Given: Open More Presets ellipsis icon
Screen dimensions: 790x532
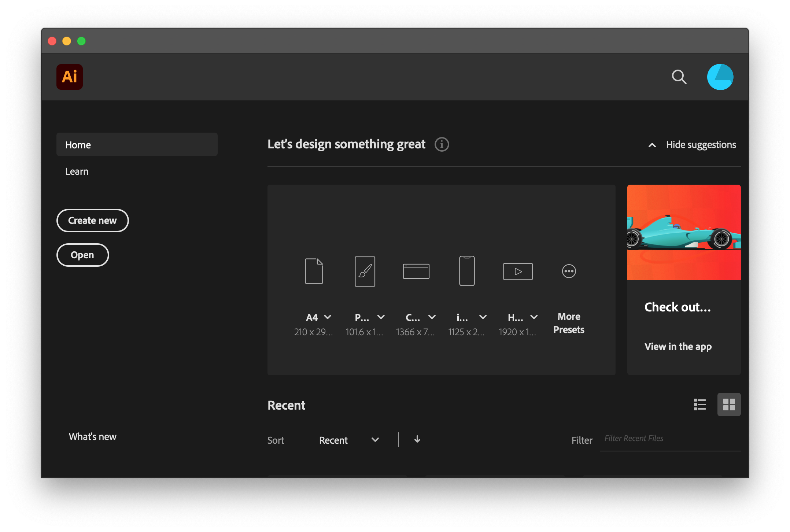Looking at the screenshot, I should [569, 271].
